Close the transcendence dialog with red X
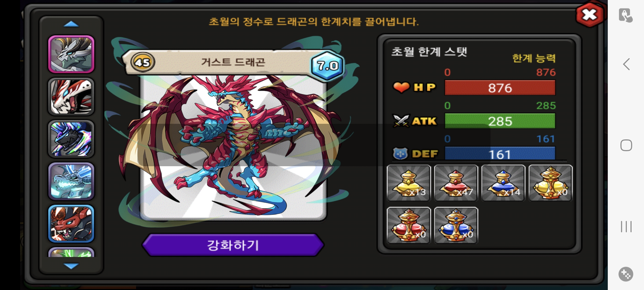 pyautogui.click(x=590, y=15)
